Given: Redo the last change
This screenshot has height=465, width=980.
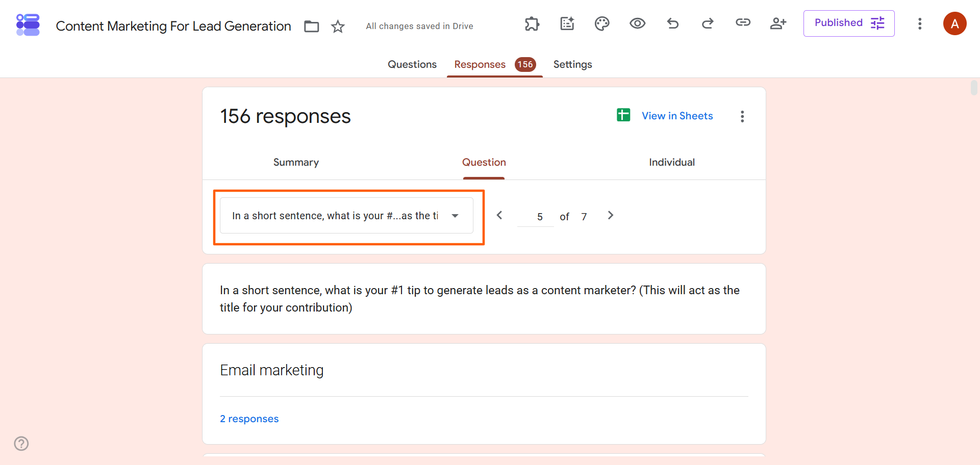Looking at the screenshot, I should [x=708, y=23].
